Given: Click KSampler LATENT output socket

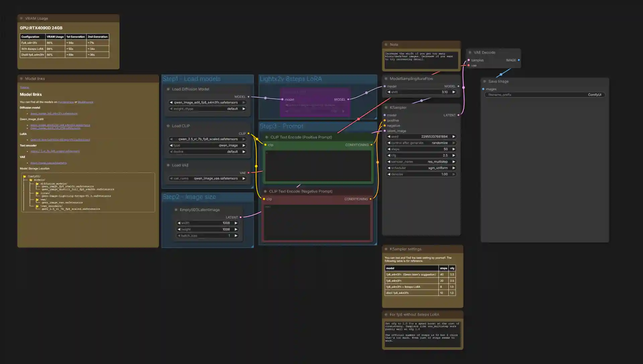Looking at the screenshot, I should coord(458,115).
